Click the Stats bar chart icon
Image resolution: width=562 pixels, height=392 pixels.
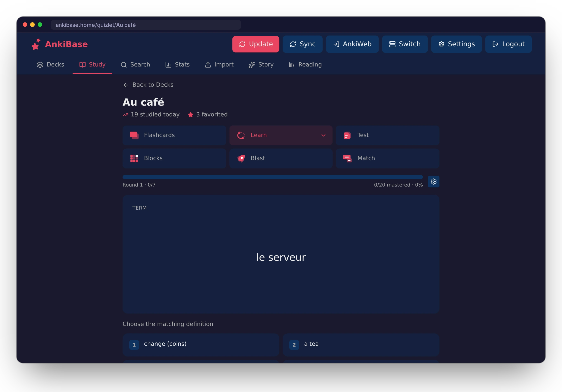coord(168,65)
